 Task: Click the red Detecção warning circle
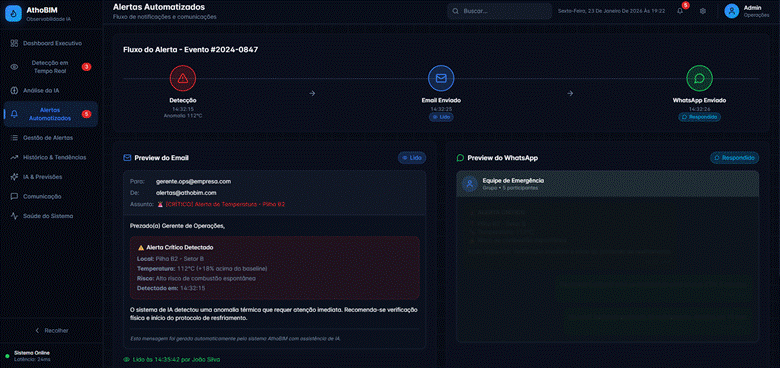click(183, 78)
